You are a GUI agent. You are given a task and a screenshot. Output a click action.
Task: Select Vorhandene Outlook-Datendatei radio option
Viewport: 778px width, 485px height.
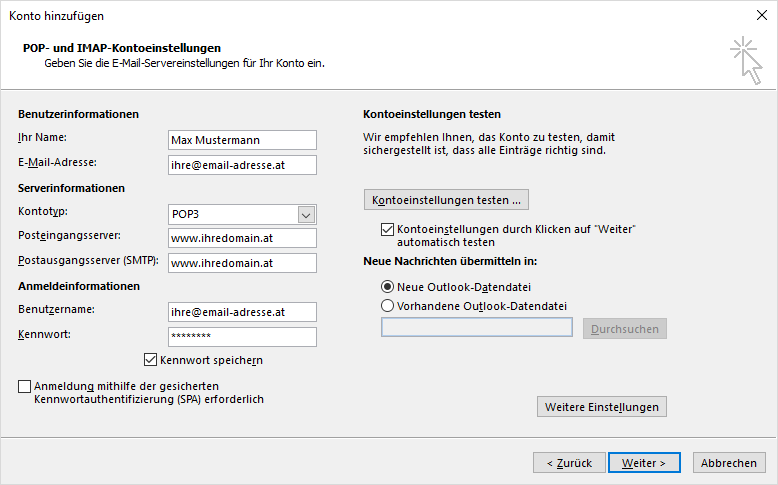388,306
